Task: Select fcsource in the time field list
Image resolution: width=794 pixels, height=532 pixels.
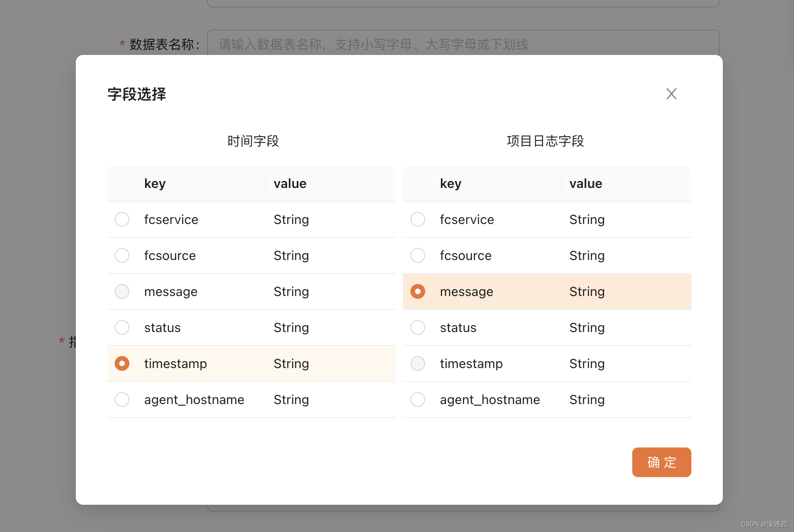Action: point(122,255)
